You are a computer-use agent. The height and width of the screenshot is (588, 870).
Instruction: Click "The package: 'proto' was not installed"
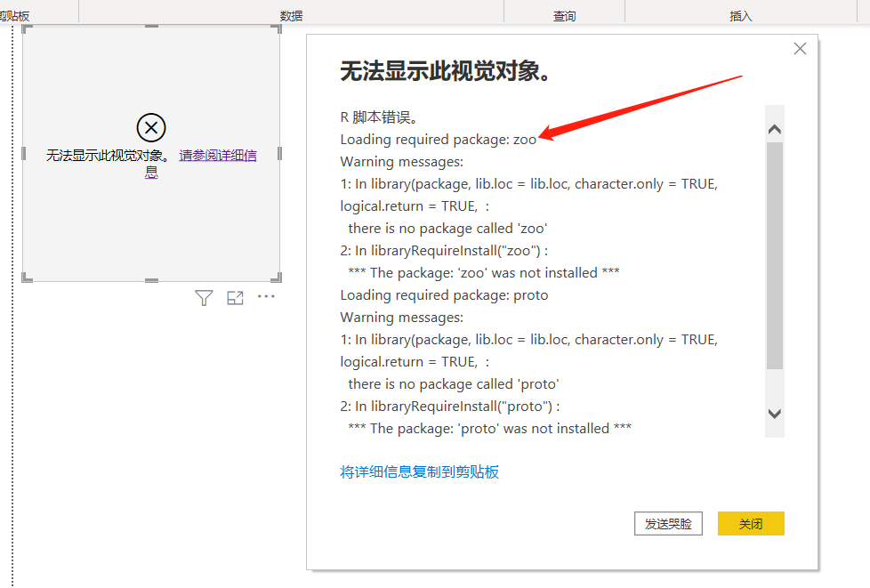click(x=489, y=428)
